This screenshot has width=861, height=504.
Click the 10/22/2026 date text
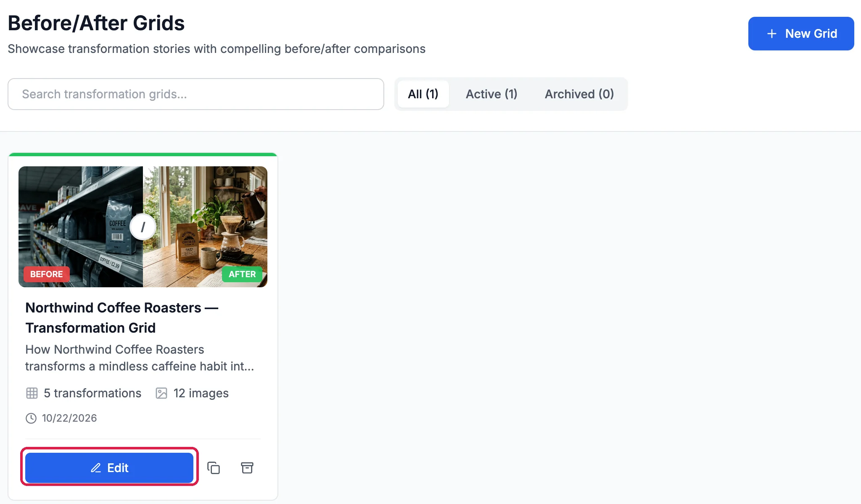pyautogui.click(x=69, y=418)
